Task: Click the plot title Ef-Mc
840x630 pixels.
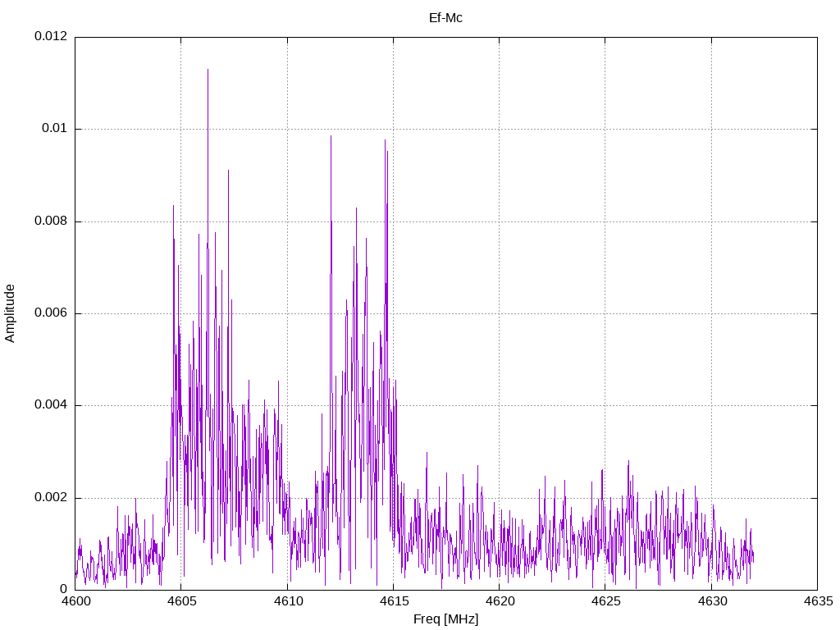Action: coord(445,18)
